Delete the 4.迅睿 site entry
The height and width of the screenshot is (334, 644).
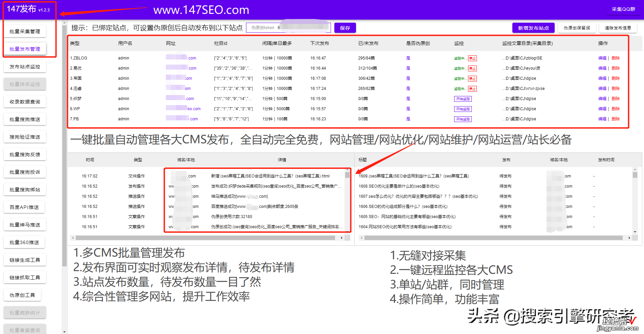click(x=616, y=89)
